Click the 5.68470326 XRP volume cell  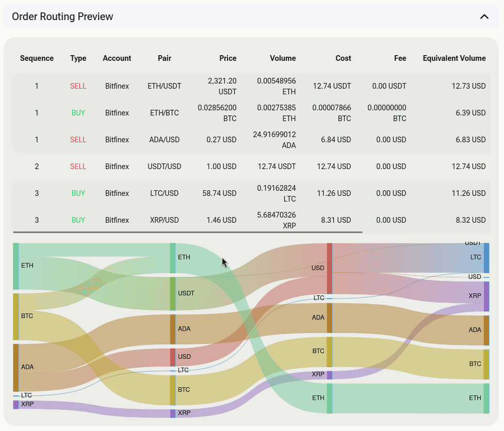point(277,220)
